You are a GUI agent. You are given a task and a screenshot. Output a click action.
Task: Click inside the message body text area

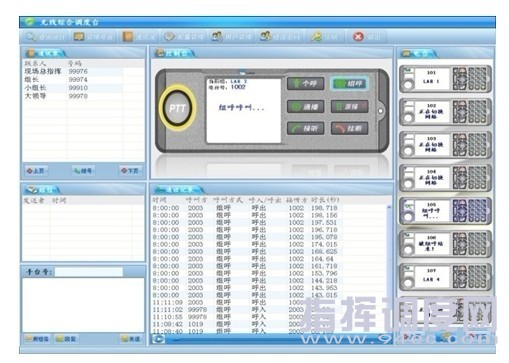pyautogui.click(x=83, y=305)
